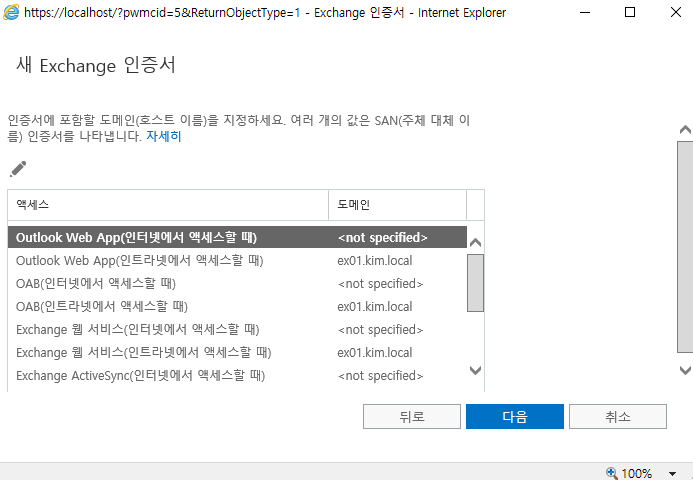Click the pencil edit icon
Screen dimensions: 693x480
tap(18, 169)
